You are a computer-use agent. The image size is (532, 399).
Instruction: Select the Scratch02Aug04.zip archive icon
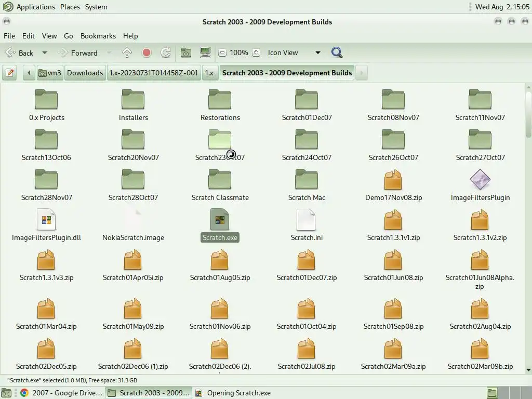[x=480, y=309]
